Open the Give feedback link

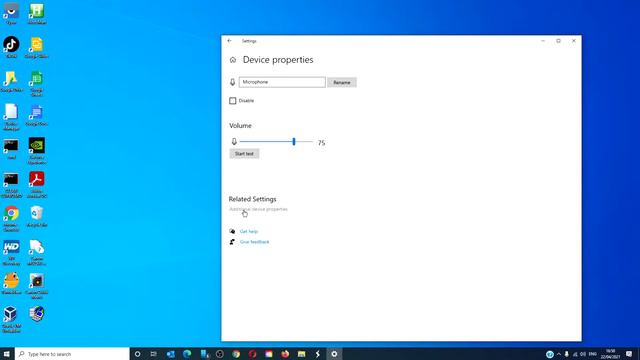(x=255, y=242)
